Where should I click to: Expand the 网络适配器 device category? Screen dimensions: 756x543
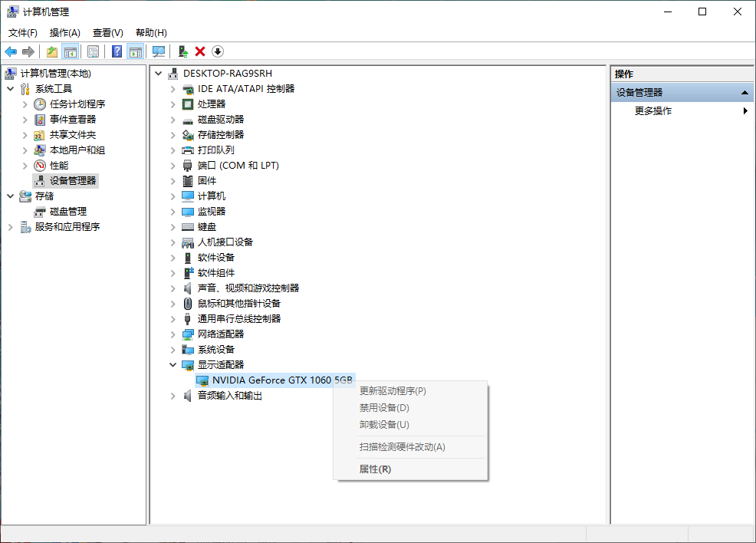click(x=173, y=334)
